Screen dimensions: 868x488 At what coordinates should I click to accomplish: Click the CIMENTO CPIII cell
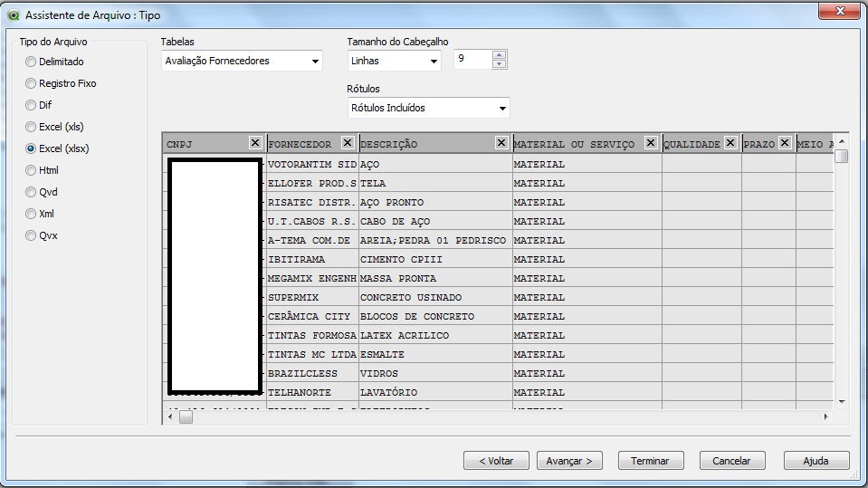click(x=435, y=259)
